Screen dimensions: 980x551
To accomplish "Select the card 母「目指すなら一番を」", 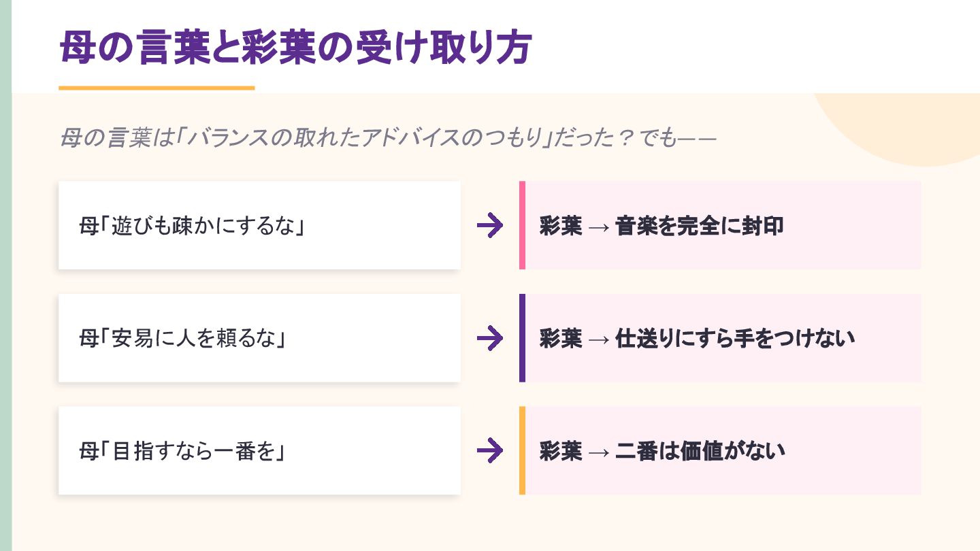I will [x=259, y=450].
